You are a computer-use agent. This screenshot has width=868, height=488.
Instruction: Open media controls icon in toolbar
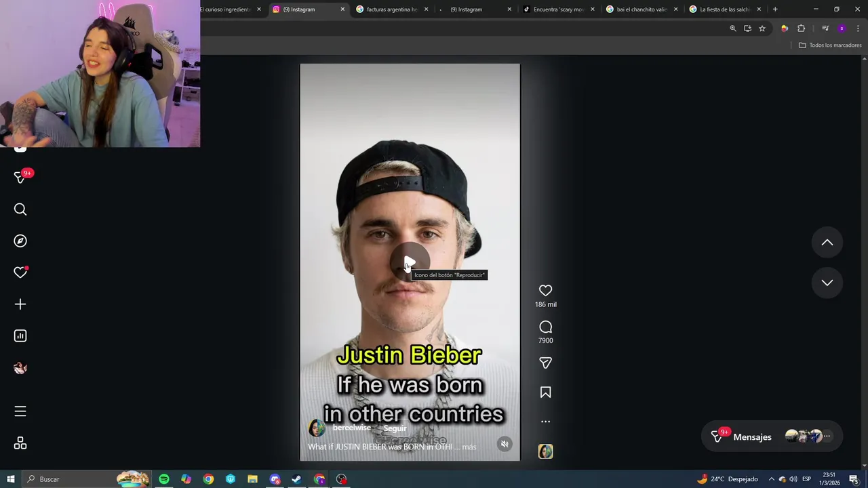pos(825,28)
